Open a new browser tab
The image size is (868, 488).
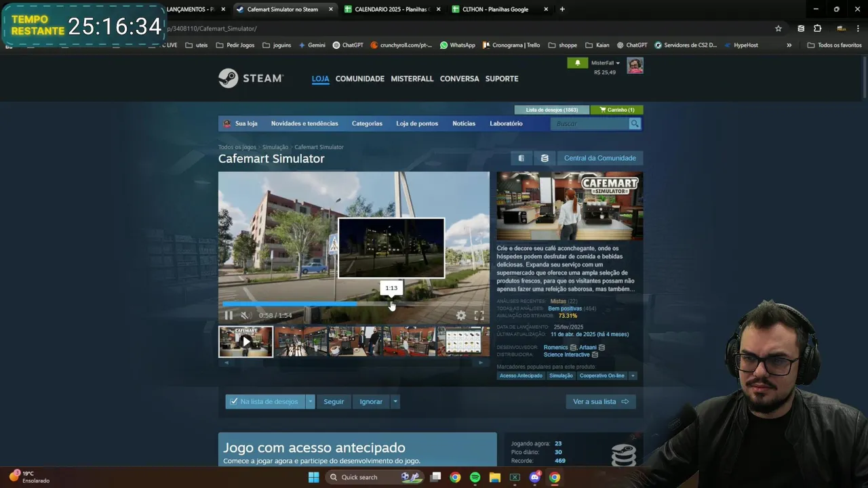[562, 9]
